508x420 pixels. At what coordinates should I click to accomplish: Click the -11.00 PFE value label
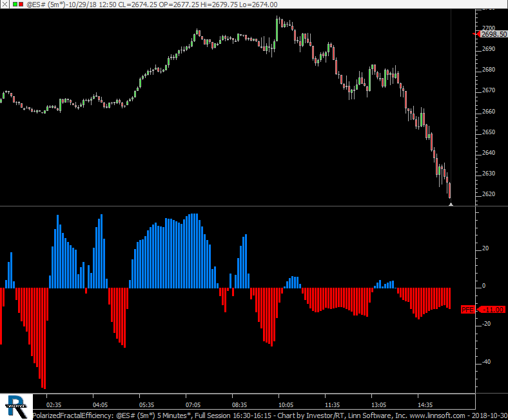(x=493, y=310)
